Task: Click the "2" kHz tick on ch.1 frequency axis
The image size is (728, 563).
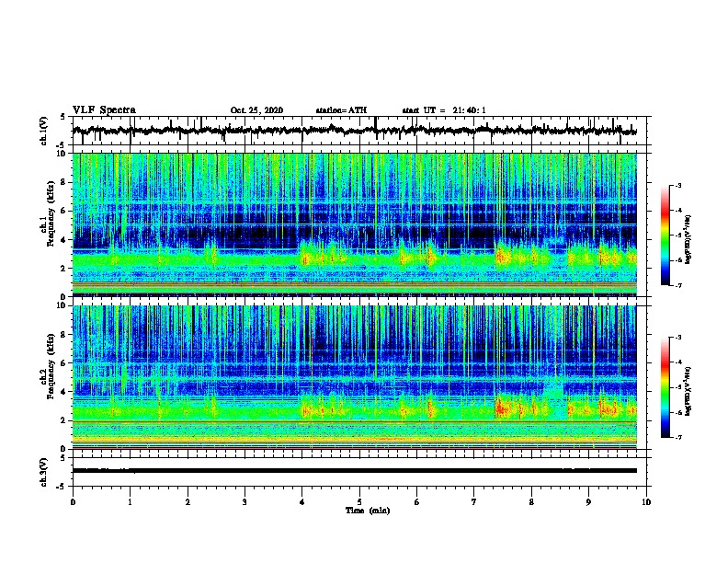Action: pos(64,269)
